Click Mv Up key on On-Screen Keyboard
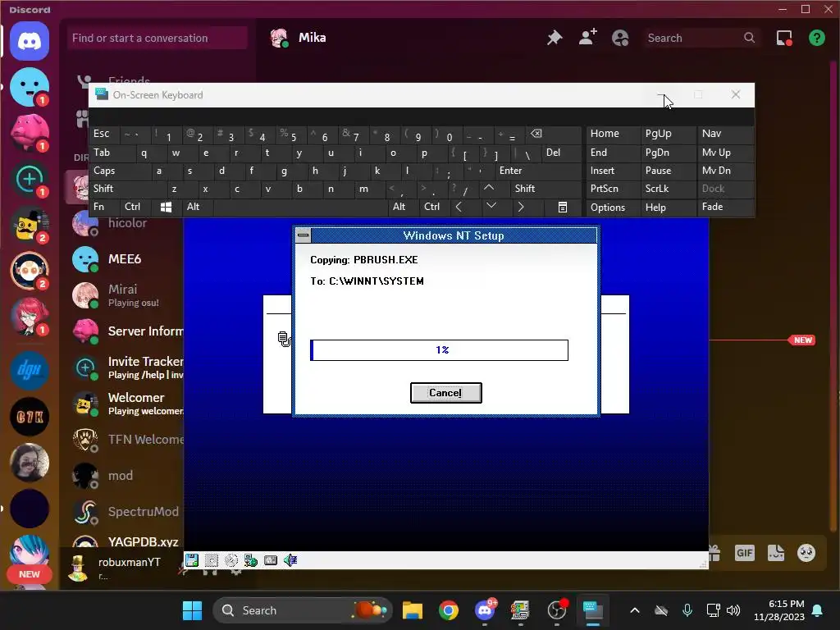 pyautogui.click(x=725, y=153)
